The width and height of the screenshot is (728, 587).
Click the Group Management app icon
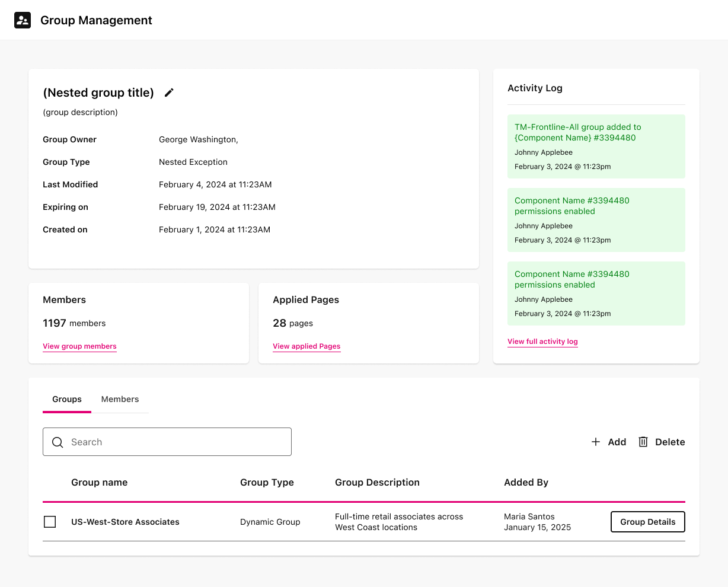point(23,20)
